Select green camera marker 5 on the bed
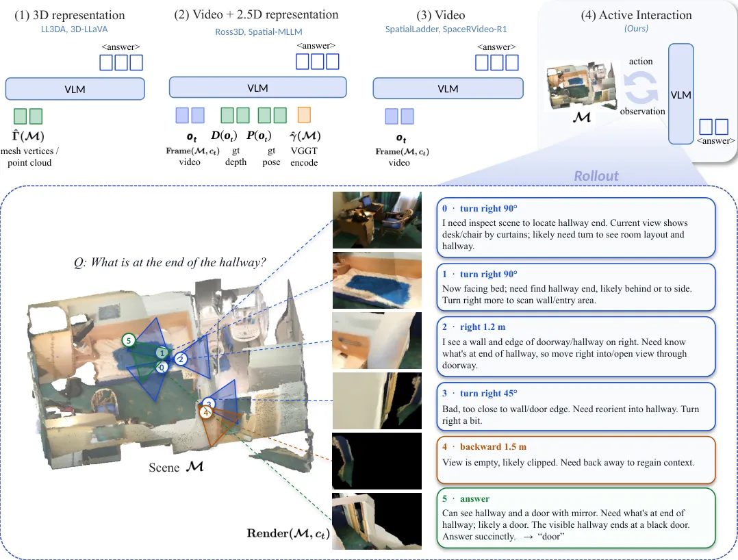Viewport: 738px width, 560px height. [x=129, y=340]
